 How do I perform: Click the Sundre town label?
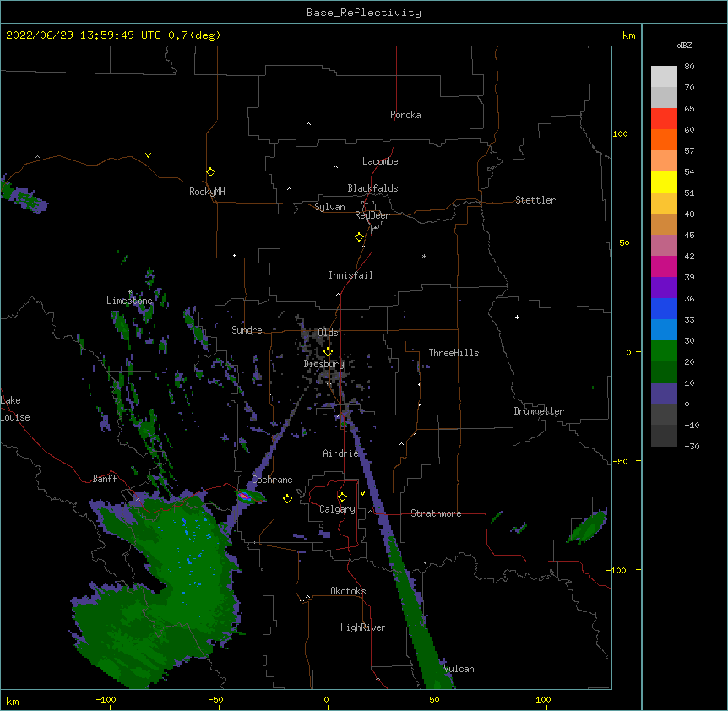247,330
